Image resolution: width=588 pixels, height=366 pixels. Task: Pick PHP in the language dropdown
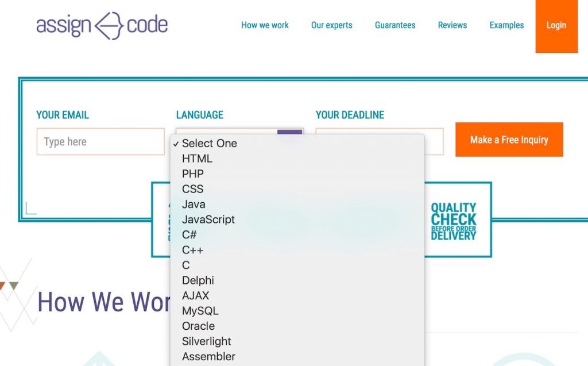tap(193, 174)
